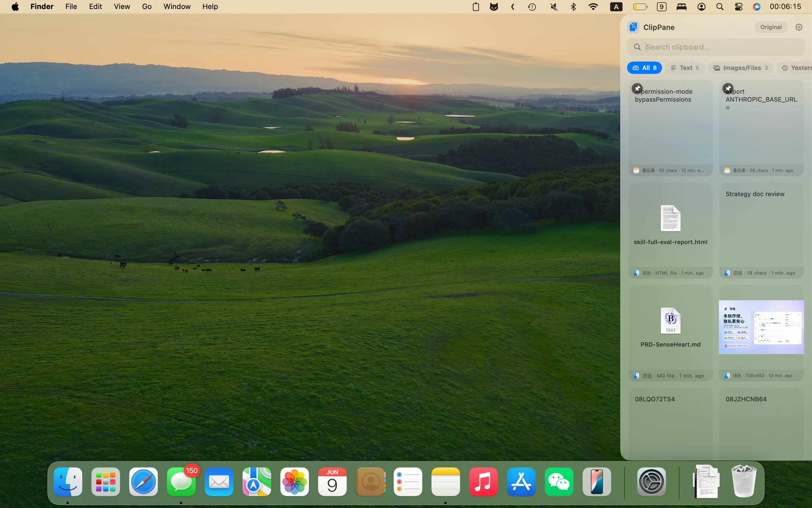Open the Trash in the Dock
The image size is (812, 508).
point(743,481)
